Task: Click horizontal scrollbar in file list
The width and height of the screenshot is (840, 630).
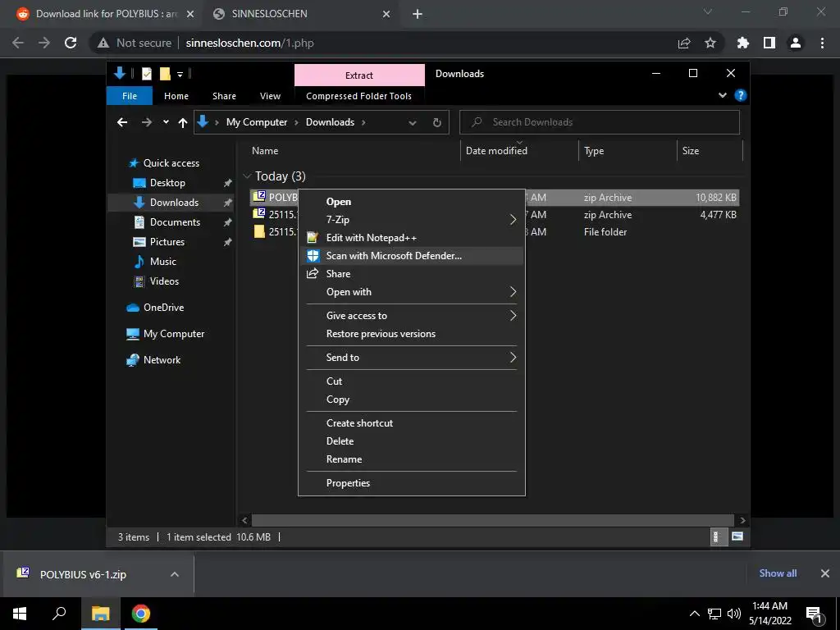Action: tap(492, 520)
